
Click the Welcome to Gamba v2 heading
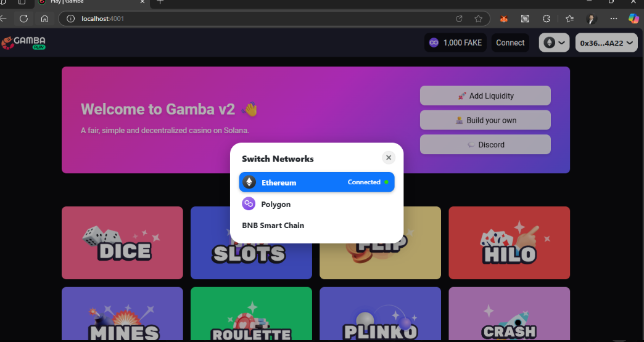click(169, 110)
